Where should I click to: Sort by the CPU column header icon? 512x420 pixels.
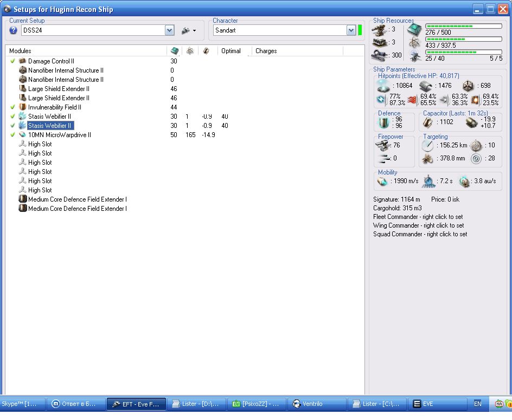[x=175, y=51]
